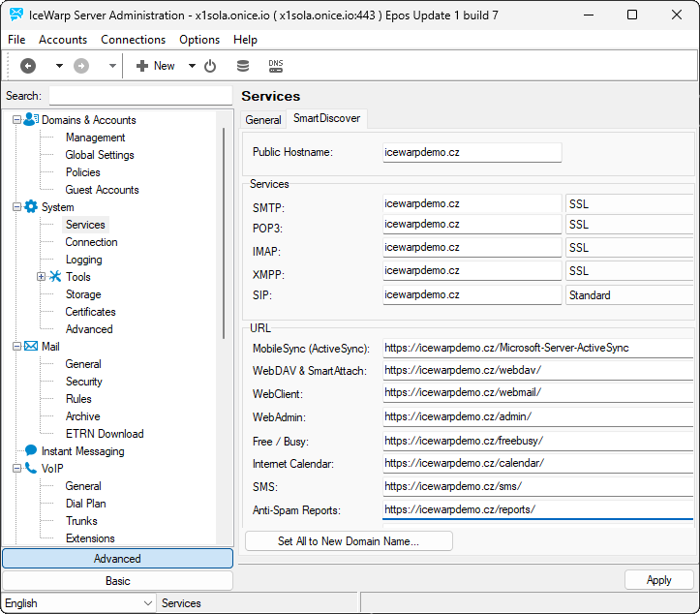Click the tree panel vertical scrollbar
Image resolution: width=700 pixels, height=614 pixels.
(224, 233)
